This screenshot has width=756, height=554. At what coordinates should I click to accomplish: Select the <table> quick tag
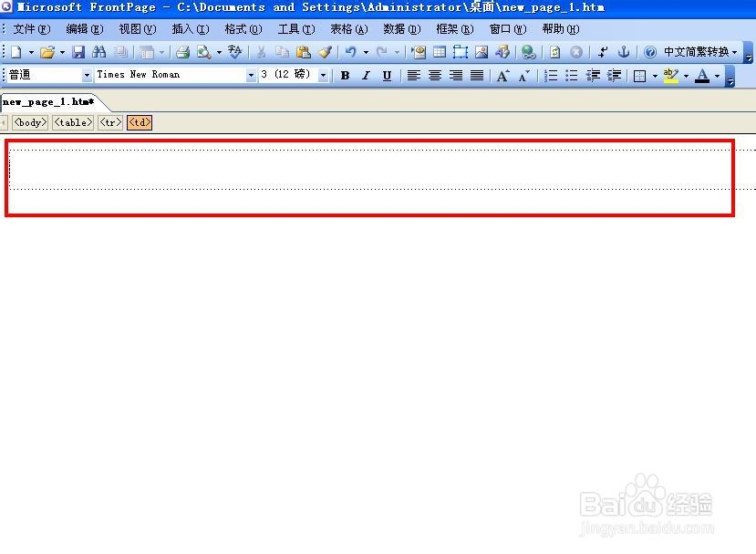73,122
